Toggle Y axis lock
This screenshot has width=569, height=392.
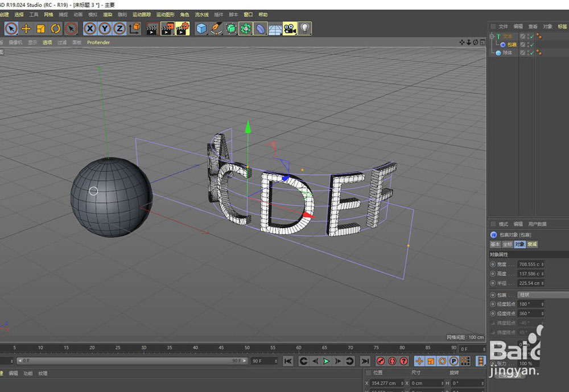105,28
